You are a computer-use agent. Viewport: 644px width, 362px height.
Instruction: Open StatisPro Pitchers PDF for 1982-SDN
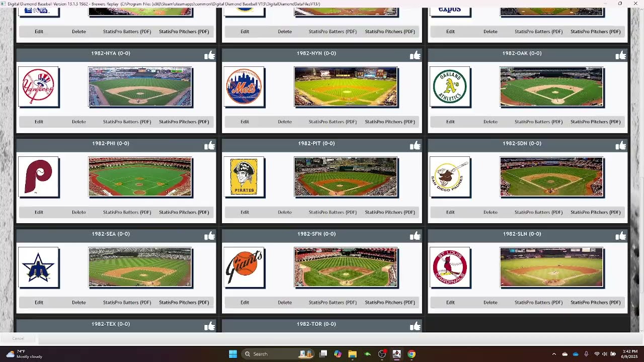pos(596,212)
